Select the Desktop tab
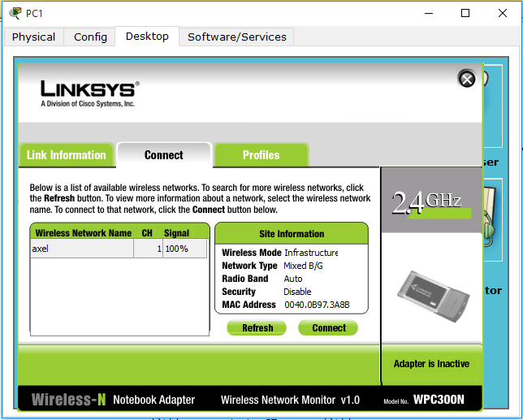 [x=147, y=36]
